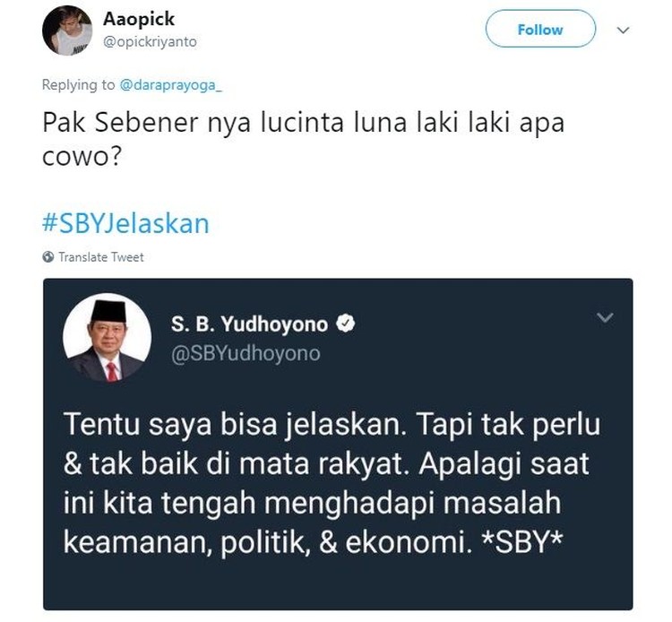Viewport: 672px width, 622px height.
Task: Open the embedded dark tweet image
Action: [x=338, y=445]
